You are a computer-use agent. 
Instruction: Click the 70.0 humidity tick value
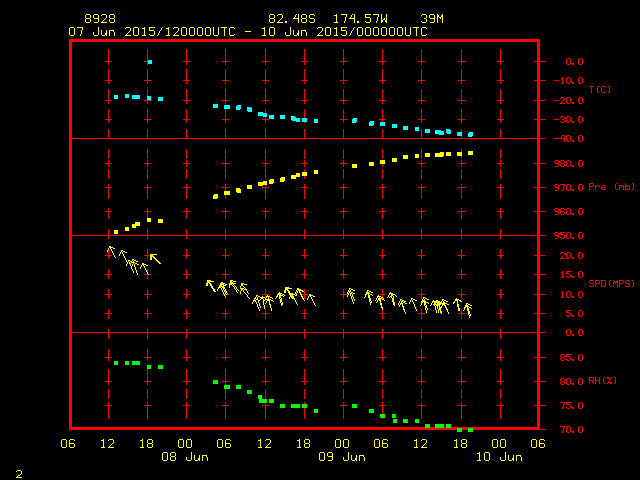pos(568,430)
